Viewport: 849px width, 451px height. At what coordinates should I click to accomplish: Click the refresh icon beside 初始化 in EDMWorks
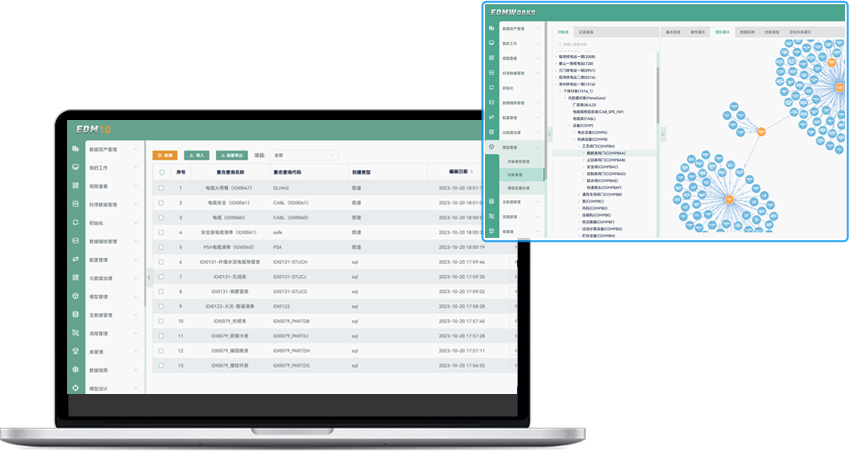click(x=491, y=87)
